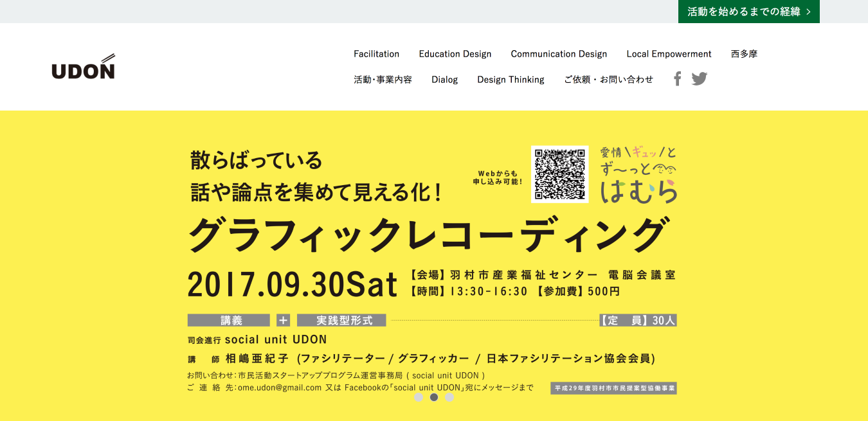Image resolution: width=868 pixels, height=421 pixels.
Task: Open 活動・事業内容 in the navigation
Action: click(x=383, y=80)
